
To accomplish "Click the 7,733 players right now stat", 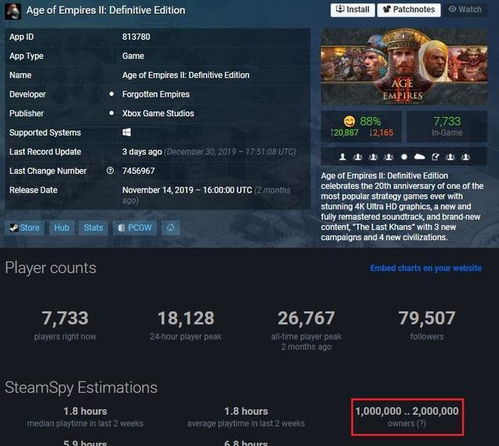I will click(65, 325).
